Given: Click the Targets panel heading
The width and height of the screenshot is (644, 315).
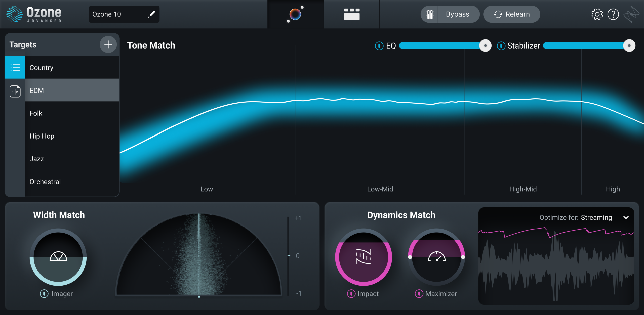Looking at the screenshot, I should pos(23,44).
